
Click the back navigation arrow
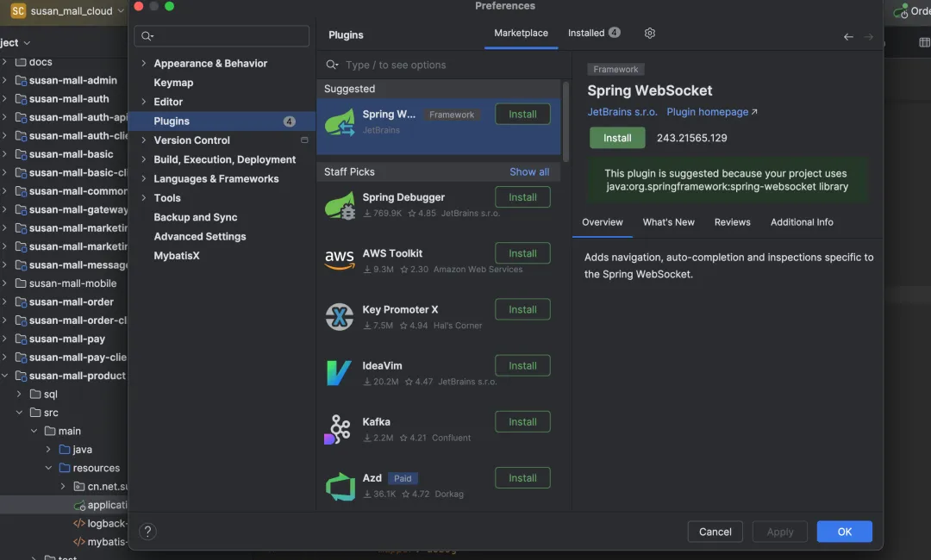pos(848,37)
